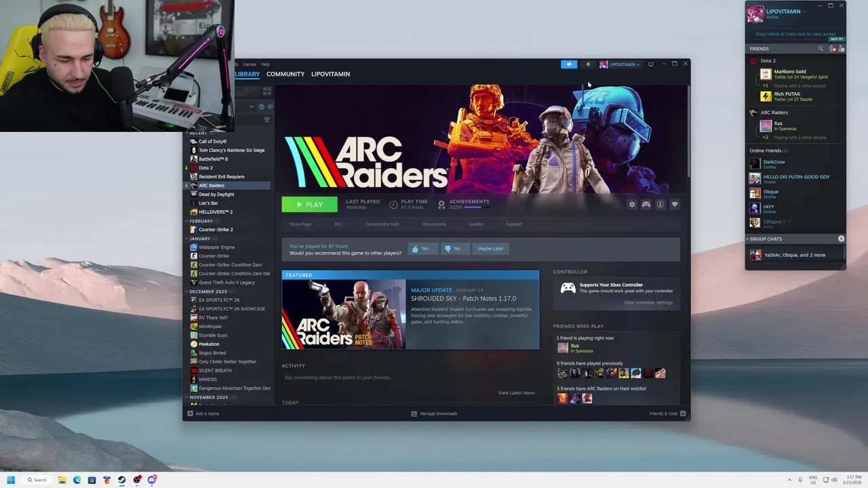Viewport: 868px width, 488px height.
Task: Open Manage Downloads at the bottom
Action: (434, 413)
